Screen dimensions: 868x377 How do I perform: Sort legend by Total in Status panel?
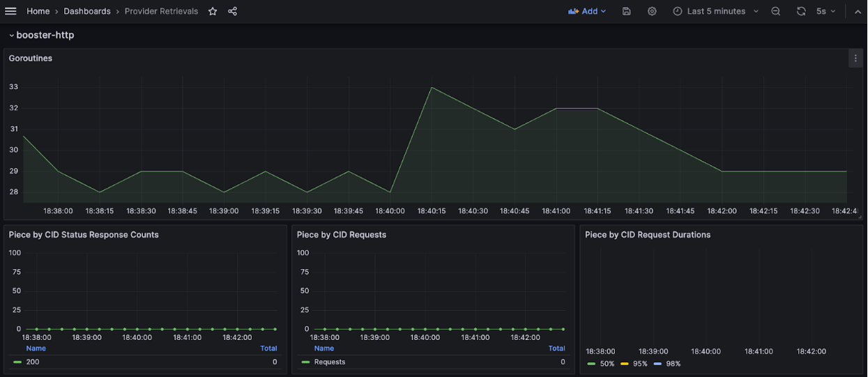(268, 348)
